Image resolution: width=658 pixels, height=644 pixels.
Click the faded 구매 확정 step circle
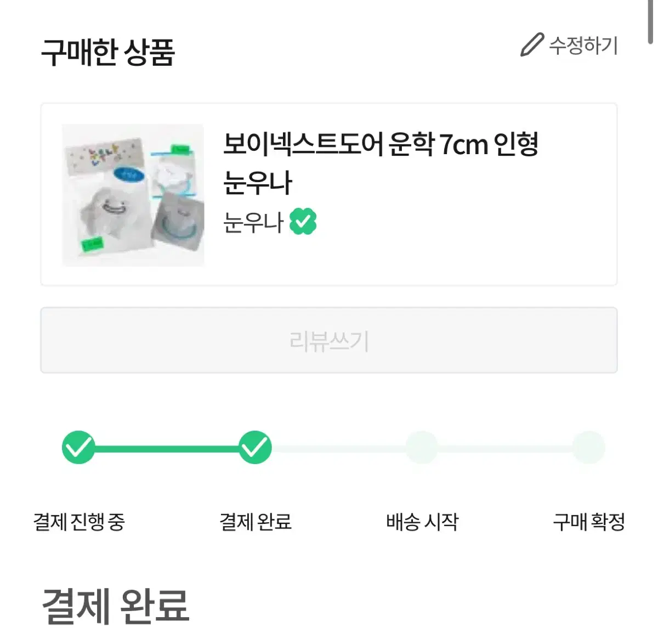588,448
